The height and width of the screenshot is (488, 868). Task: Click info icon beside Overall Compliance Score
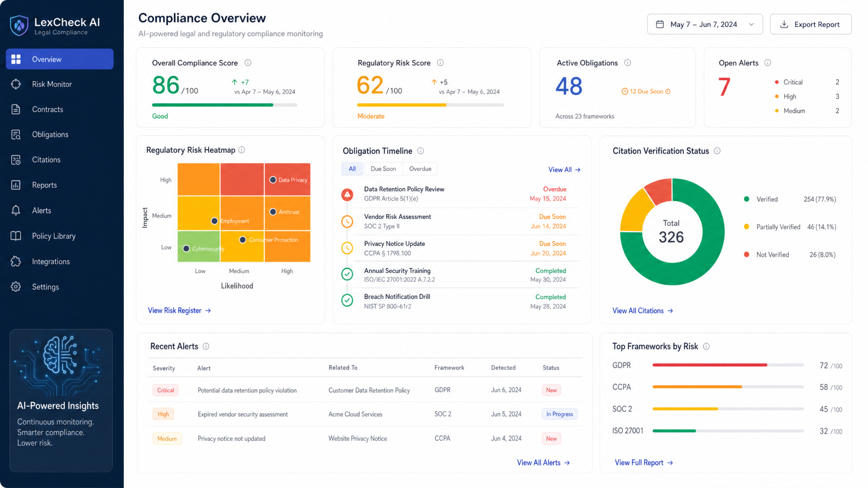coord(248,63)
